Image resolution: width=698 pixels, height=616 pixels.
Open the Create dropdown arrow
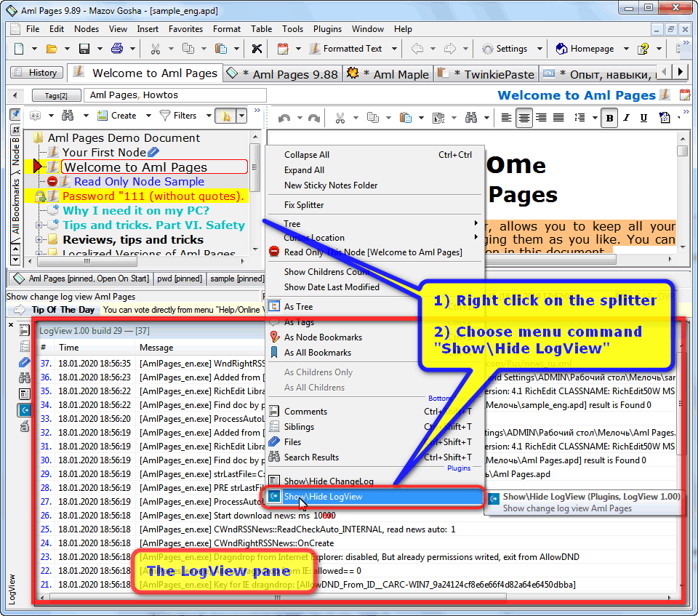[148, 116]
